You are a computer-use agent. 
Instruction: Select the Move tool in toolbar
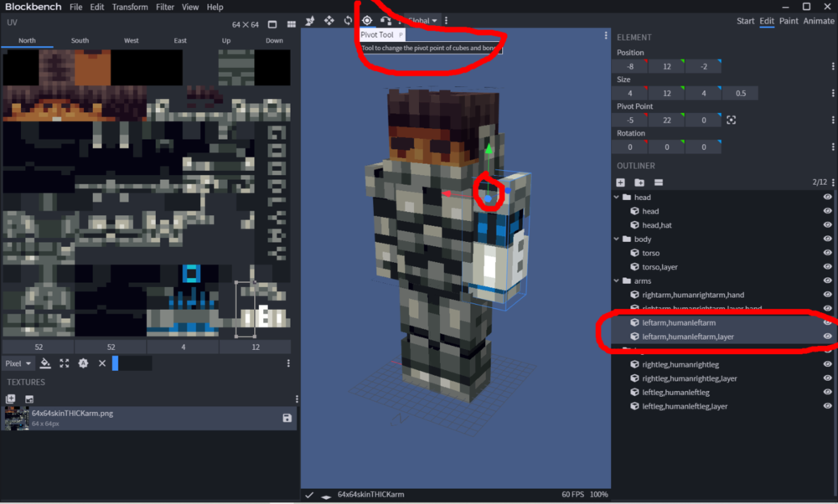pyautogui.click(x=329, y=21)
